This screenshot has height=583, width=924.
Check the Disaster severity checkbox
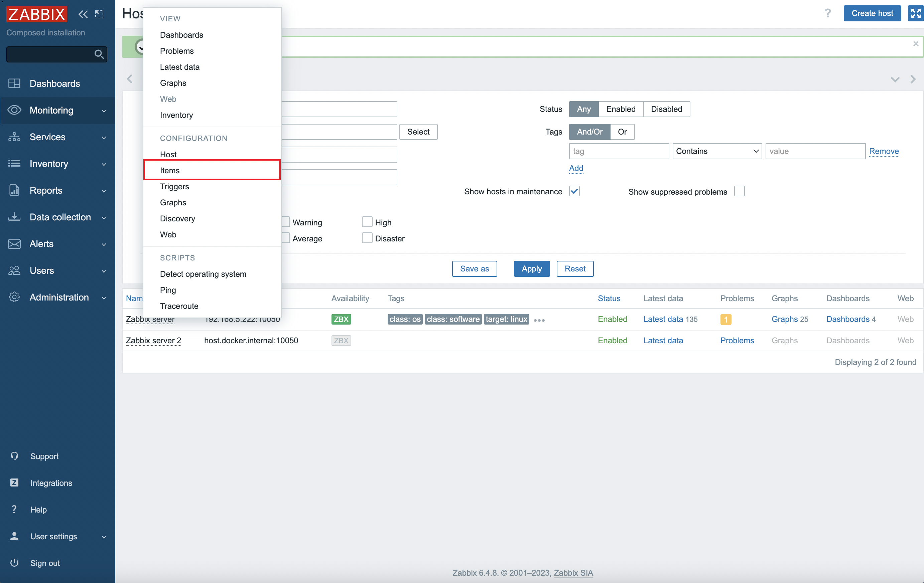[367, 238]
